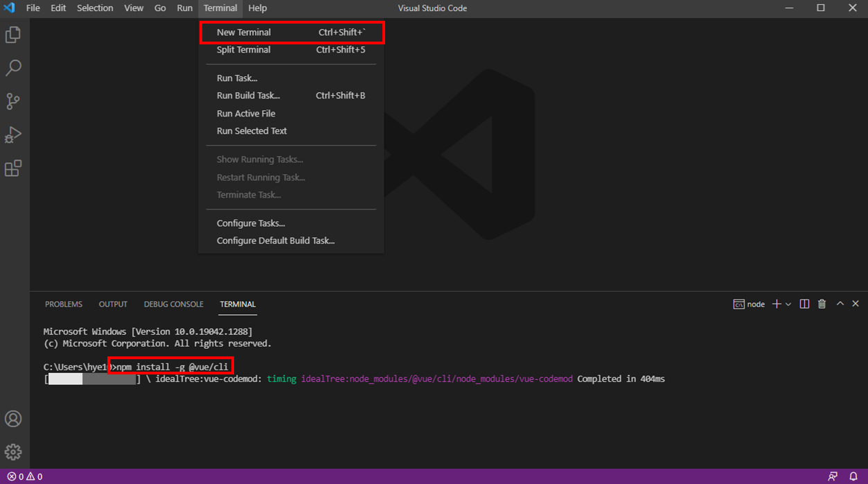Click "Completed in 404ms" terminal text
The height and width of the screenshot is (484, 868).
point(621,379)
